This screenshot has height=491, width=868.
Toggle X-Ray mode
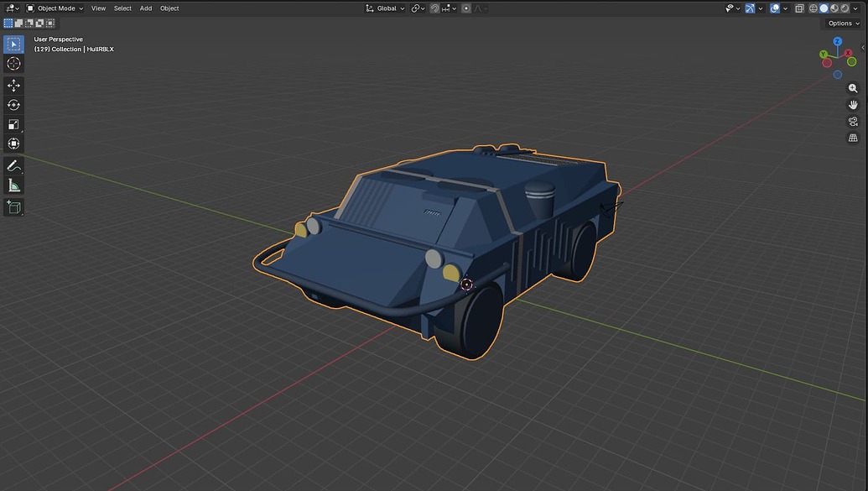click(x=799, y=8)
